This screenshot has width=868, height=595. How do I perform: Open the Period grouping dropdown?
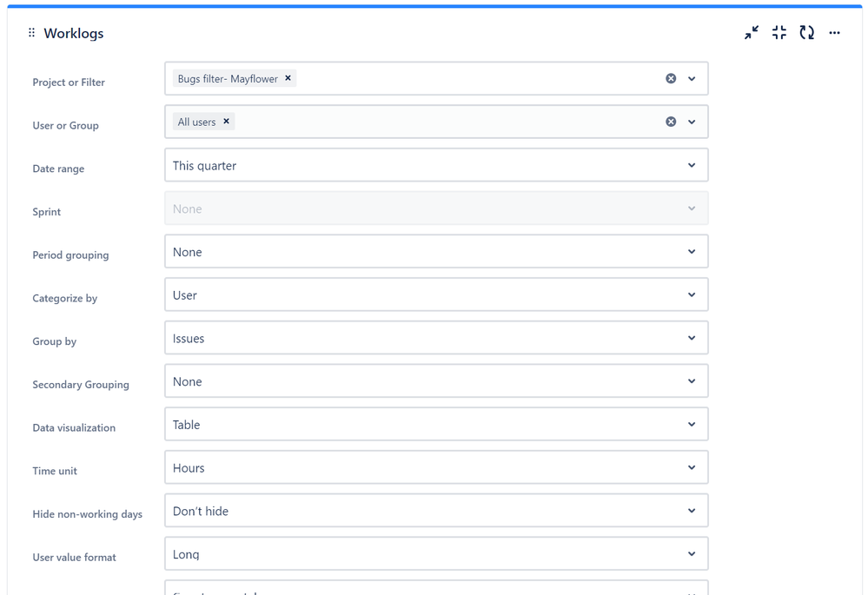tap(435, 252)
